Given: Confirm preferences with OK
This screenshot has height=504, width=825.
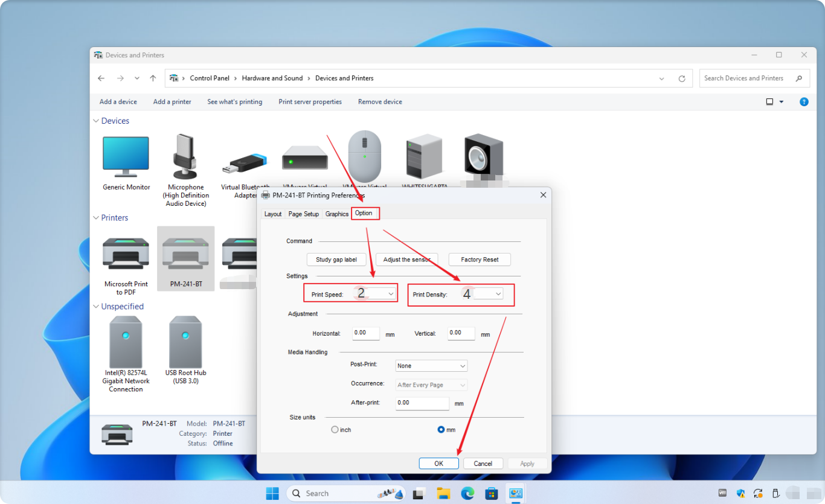Looking at the screenshot, I should [439, 464].
